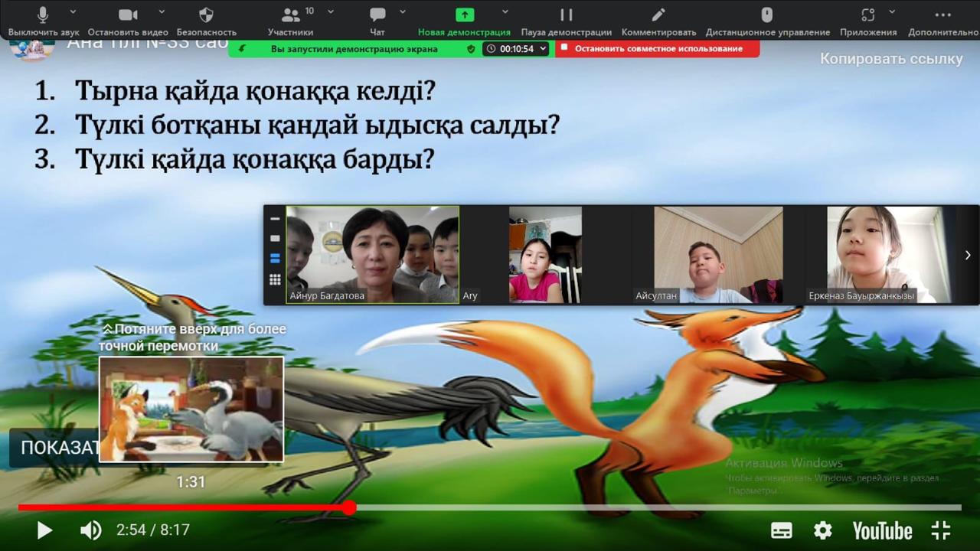Select Айнур Багдатова video tile
Image resolution: width=980 pixels, height=551 pixels.
(x=373, y=255)
